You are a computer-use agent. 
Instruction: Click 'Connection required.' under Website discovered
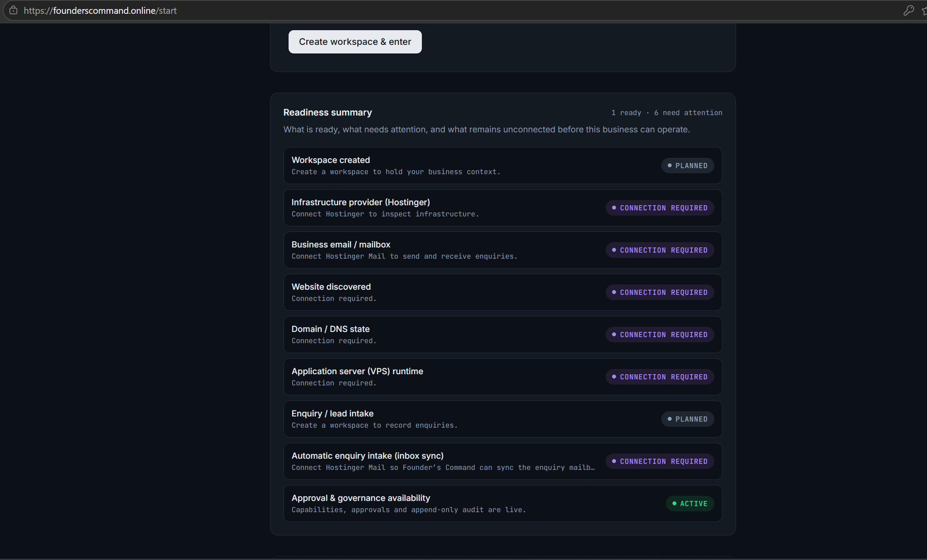[x=334, y=298]
